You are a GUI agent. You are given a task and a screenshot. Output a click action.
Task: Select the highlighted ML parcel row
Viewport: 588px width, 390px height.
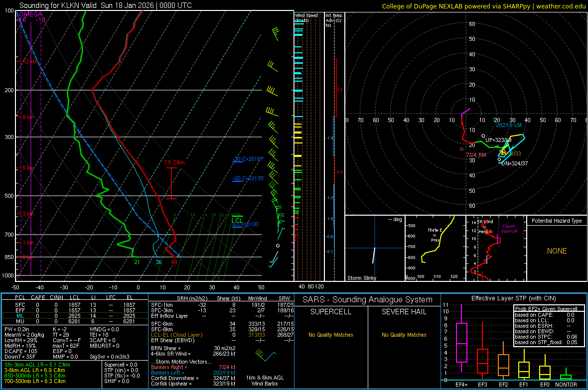pos(74,316)
